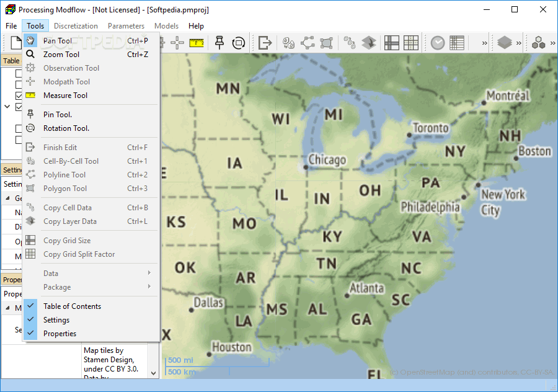Click Polyline Tool menu entry
The image size is (558, 392).
click(x=92, y=174)
